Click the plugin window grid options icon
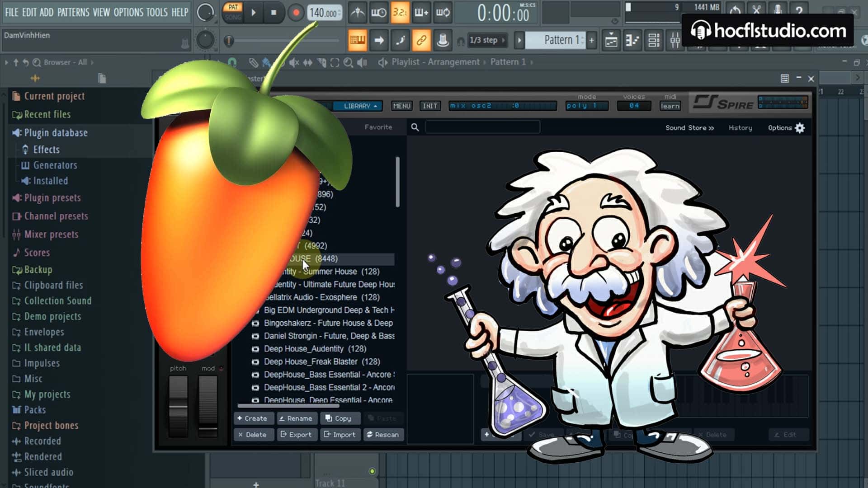This screenshot has height=488, width=868. tap(785, 79)
